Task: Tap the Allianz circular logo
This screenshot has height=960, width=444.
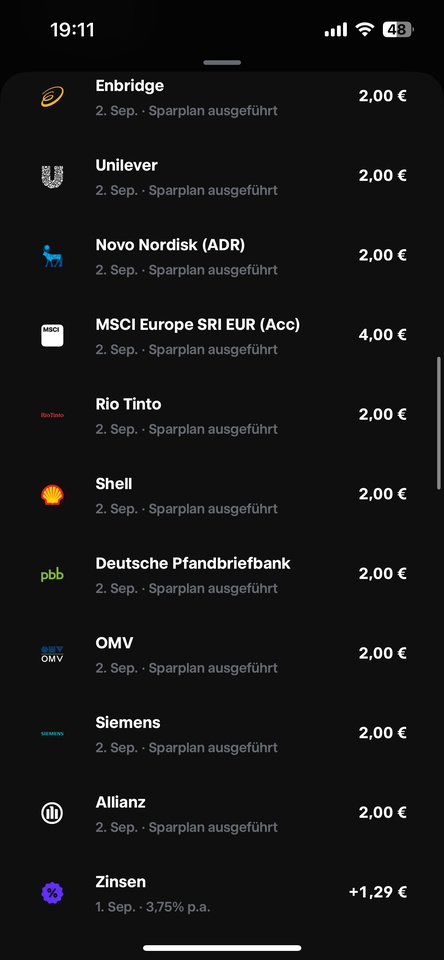Action: pyautogui.click(x=52, y=813)
